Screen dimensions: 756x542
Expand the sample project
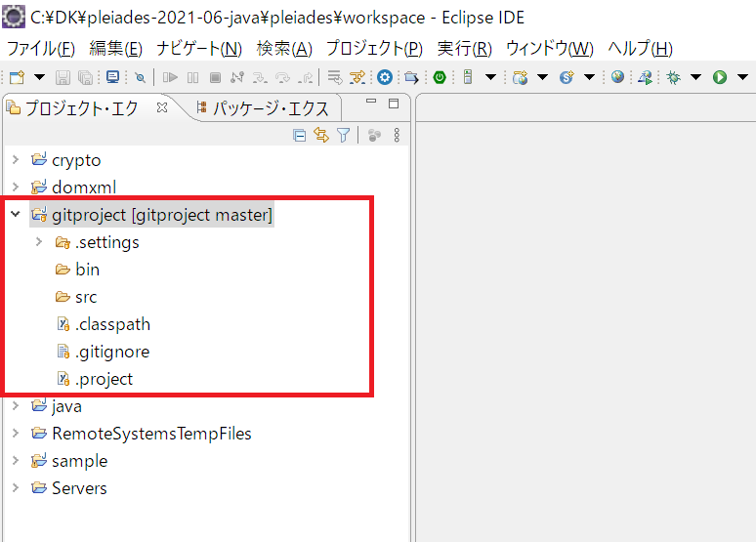(x=16, y=461)
